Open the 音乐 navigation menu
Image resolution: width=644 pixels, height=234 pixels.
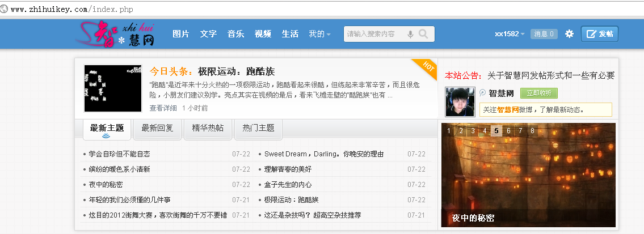235,34
